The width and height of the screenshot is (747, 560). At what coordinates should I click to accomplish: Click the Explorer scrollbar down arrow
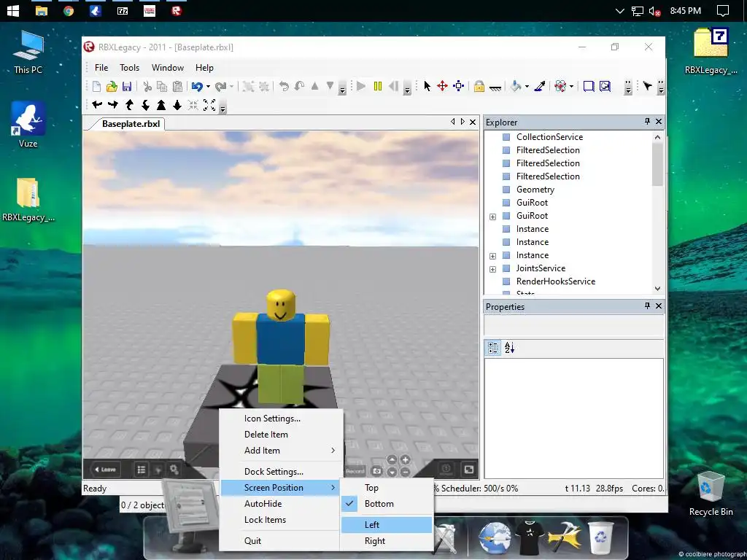point(657,289)
